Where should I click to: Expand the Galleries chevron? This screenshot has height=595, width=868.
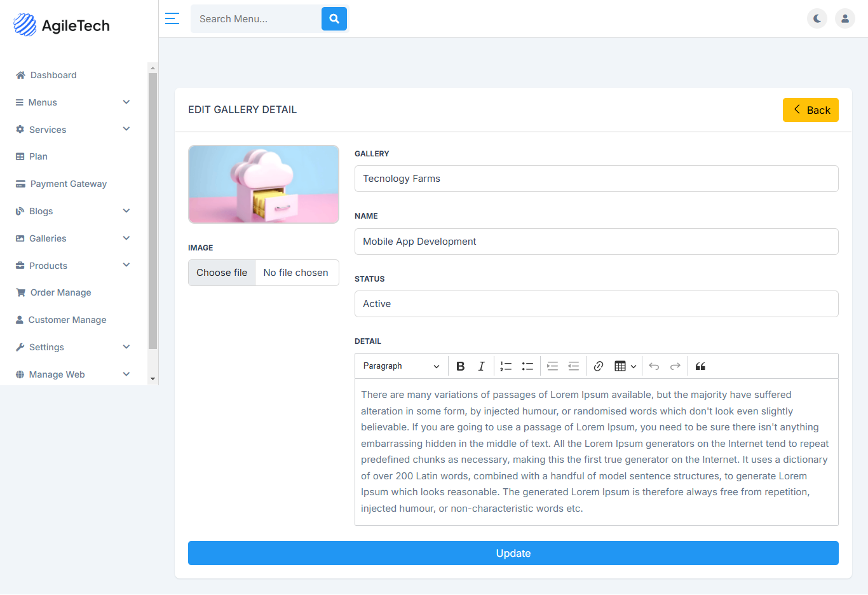(x=126, y=238)
